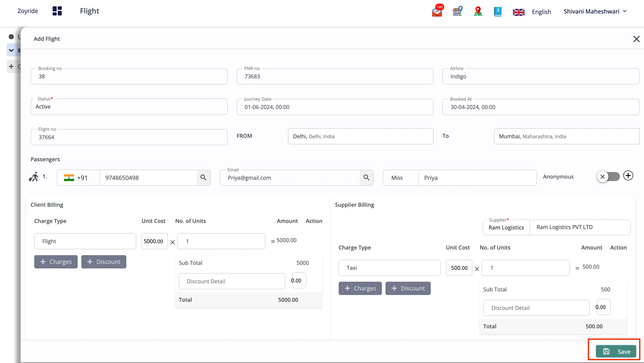Click the Airline field
The image size is (644, 363).
pyautogui.click(x=541, y=76)
